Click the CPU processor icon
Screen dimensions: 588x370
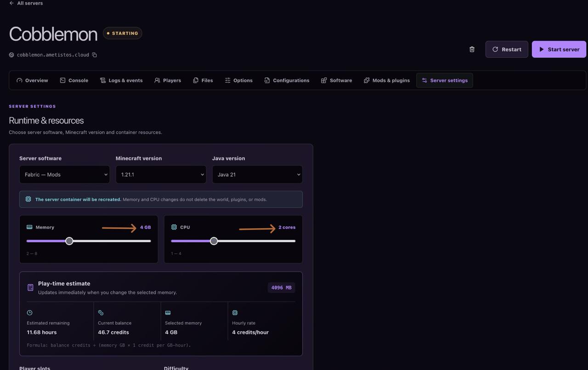point(174,227)
